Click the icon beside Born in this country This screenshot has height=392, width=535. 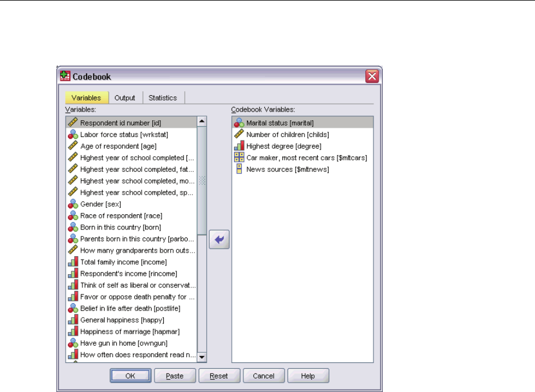pos(73,227)
